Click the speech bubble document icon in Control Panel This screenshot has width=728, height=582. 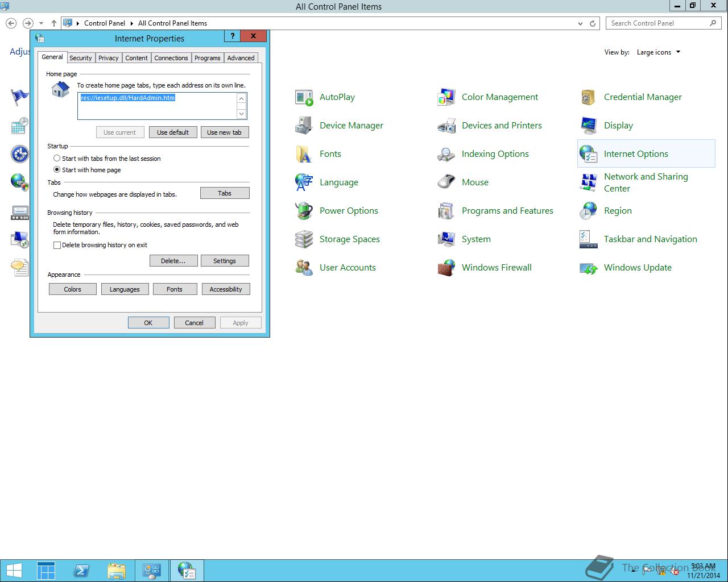coord(20,268)
